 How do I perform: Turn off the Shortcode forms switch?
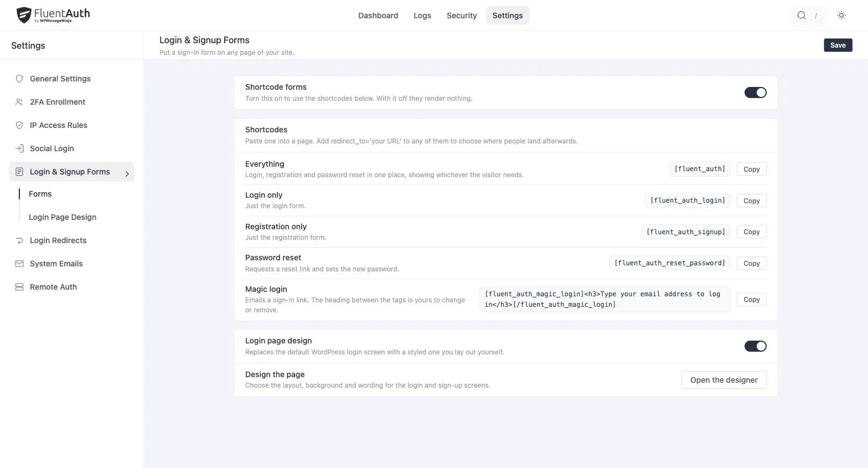755,92
